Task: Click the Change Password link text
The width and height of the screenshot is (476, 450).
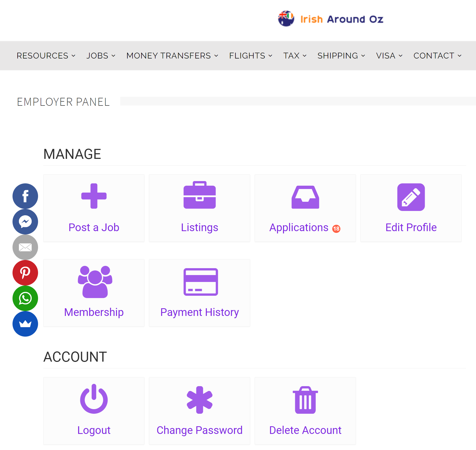Action: (x=200, y=430)
